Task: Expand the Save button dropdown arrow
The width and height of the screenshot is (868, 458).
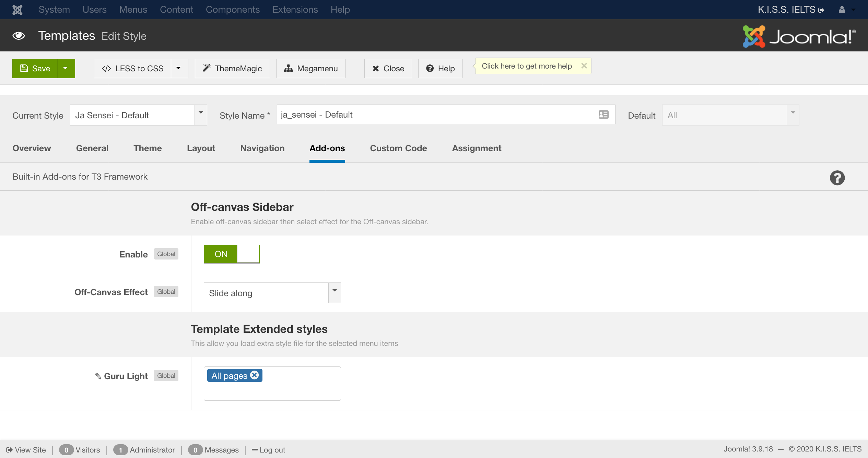Action: point(66,69)
